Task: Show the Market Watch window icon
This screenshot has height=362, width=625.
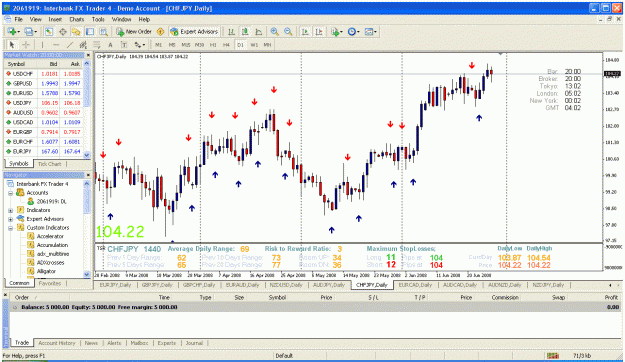Action: [49, 31]
